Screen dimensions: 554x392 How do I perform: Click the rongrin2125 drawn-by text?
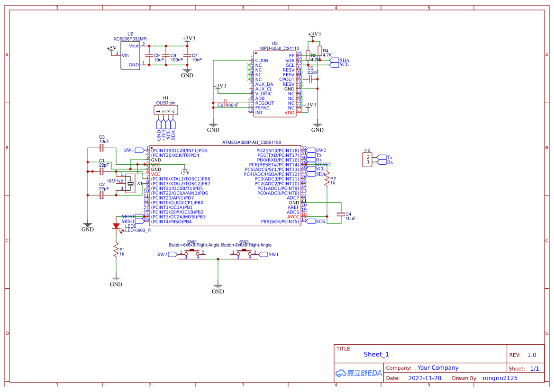coord(500,378)
